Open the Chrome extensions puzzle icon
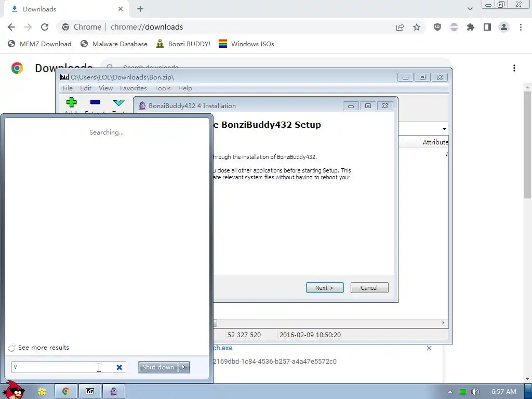Viewport: 532px width, 399px height. tap(471, 27)
